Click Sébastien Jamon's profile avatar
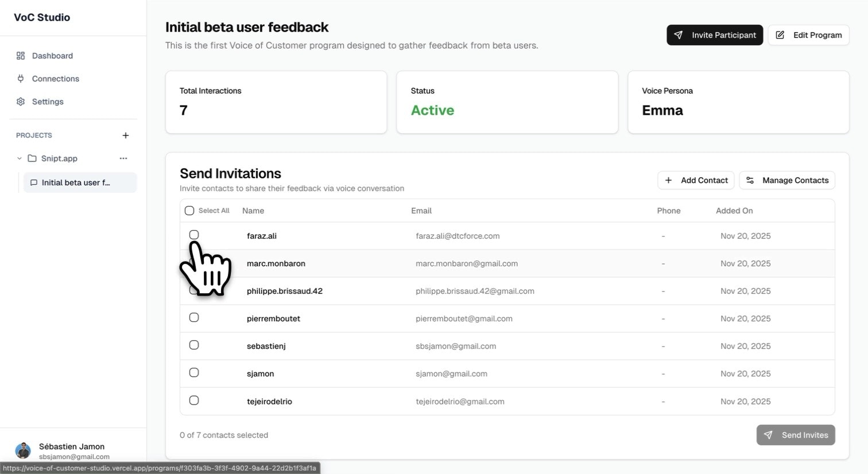Viewport: 868px width, 474px height. click(x=23, y=450)
